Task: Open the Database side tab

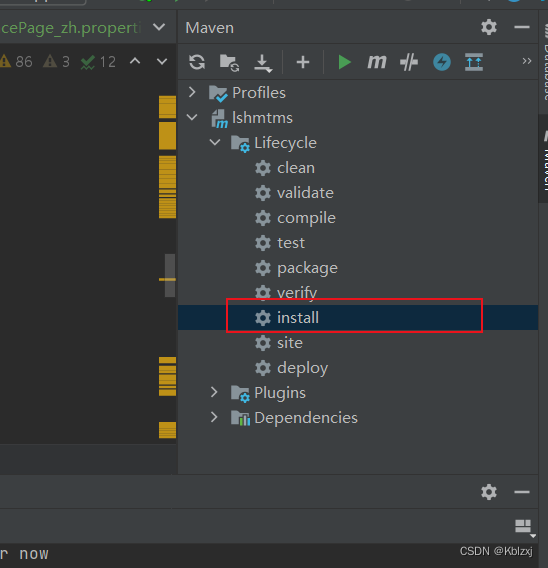Action: tap(543, 62)
